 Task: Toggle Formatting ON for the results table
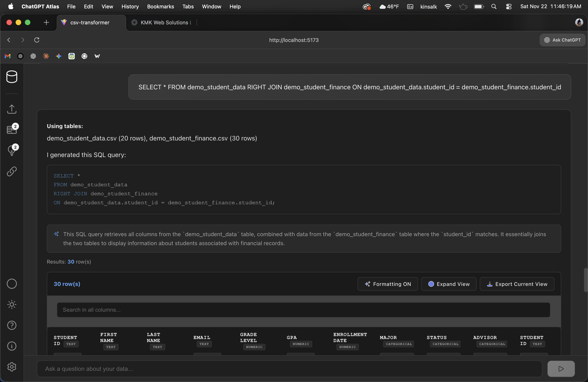(387, 284)
